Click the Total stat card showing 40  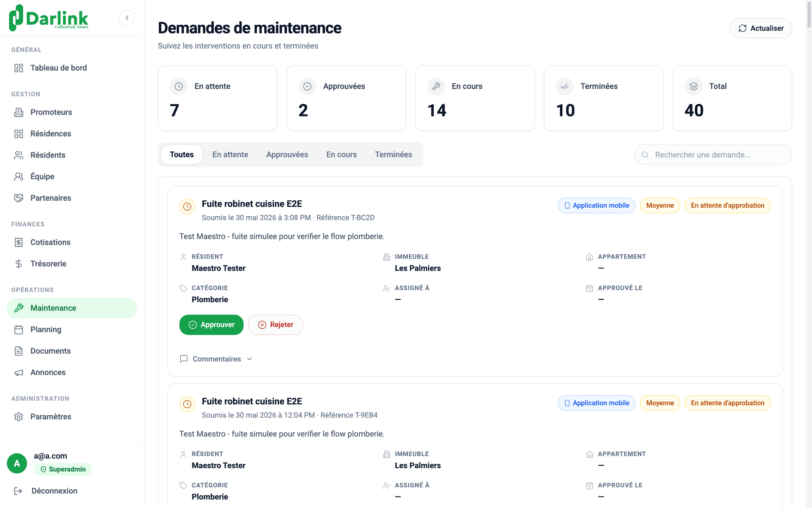[x=732, y=98]
